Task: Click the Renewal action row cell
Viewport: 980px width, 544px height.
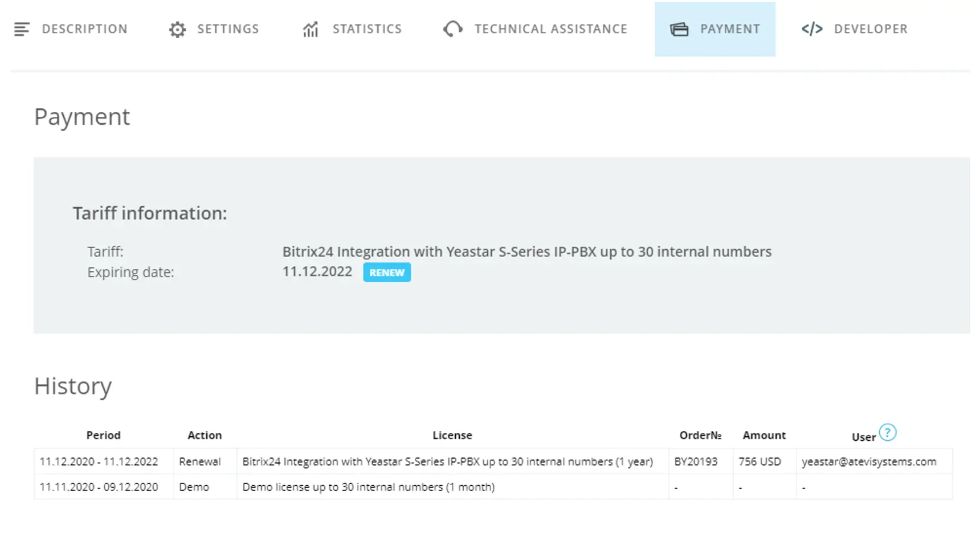Action: (200, 462)
